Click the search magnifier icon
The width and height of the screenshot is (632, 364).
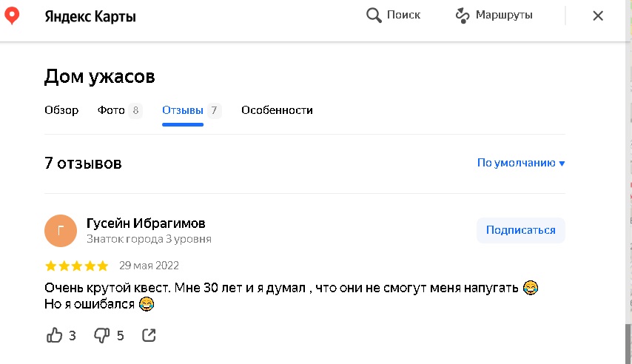click(x=374, y=16)
